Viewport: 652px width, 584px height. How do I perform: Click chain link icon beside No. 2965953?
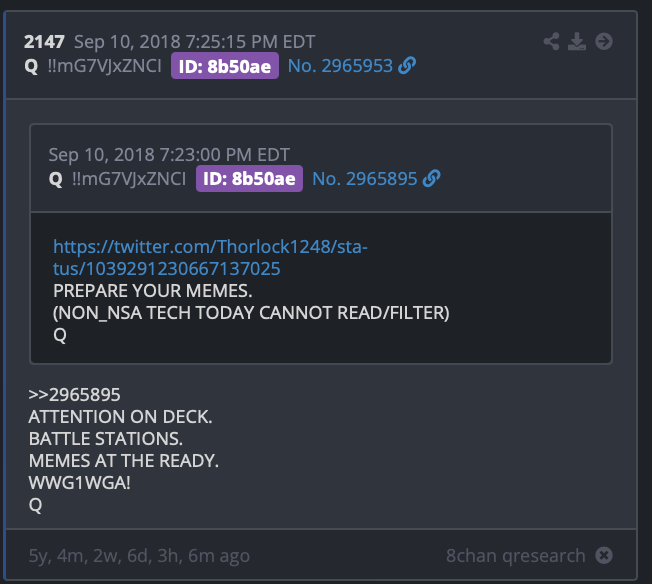[x=407, y=65]
